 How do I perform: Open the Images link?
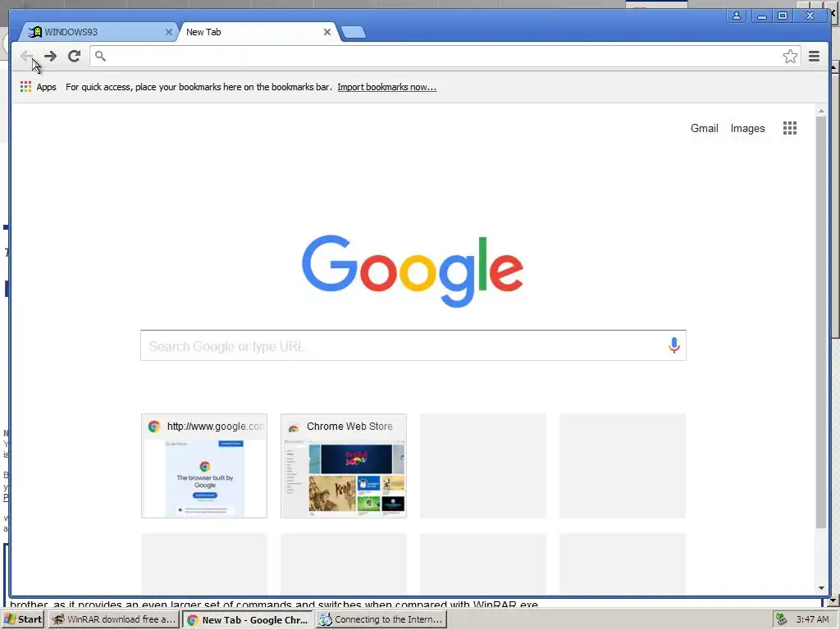click(x=747, y=128)
